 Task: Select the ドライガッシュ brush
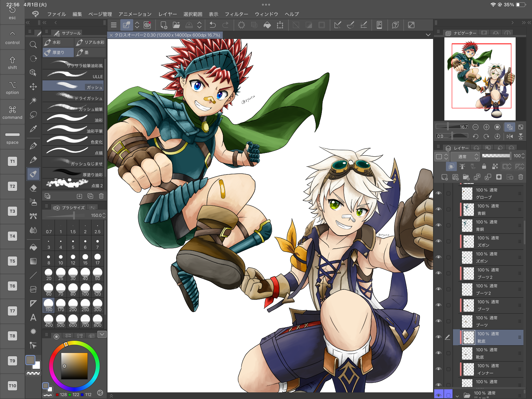coord(73,96)
